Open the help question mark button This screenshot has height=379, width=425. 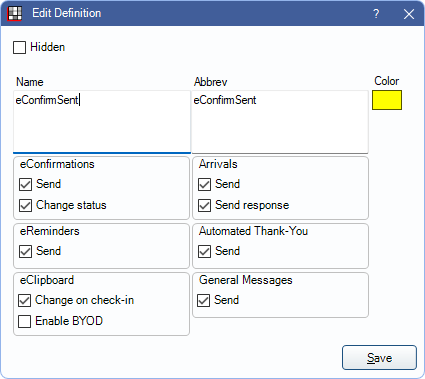376,14
